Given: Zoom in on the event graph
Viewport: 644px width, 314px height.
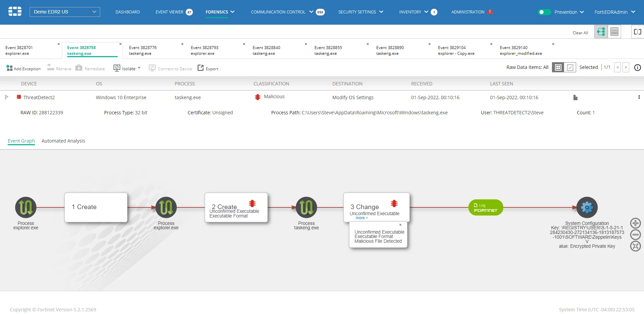Looking at the screenshot, I should [635, 223].
